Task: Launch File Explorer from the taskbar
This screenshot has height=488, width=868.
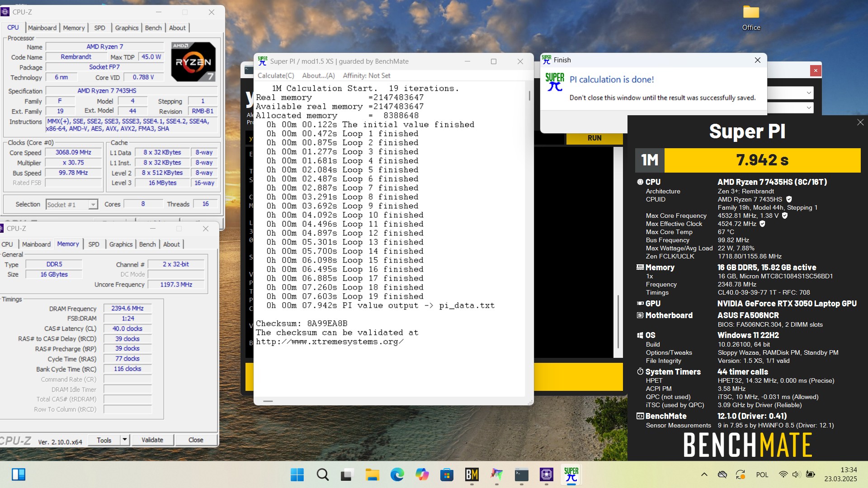Action: (x=372, y=474)
